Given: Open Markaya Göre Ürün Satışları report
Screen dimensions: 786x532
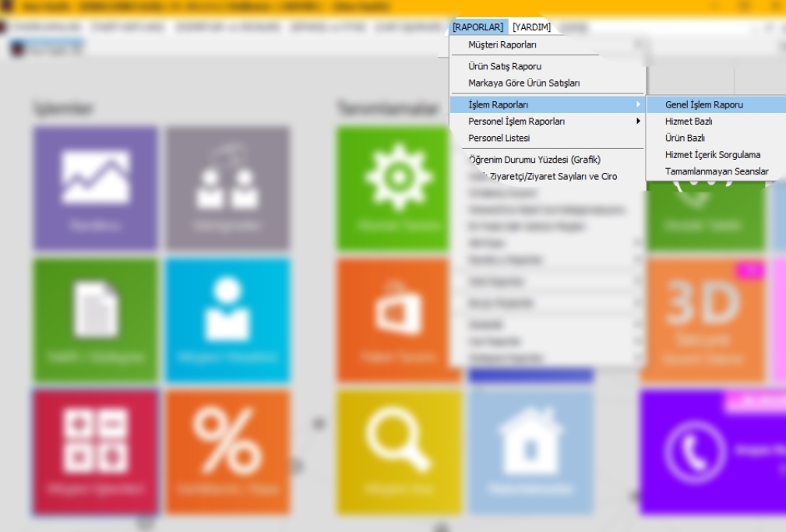Looking at the screenshot, I should coord(523,83).
